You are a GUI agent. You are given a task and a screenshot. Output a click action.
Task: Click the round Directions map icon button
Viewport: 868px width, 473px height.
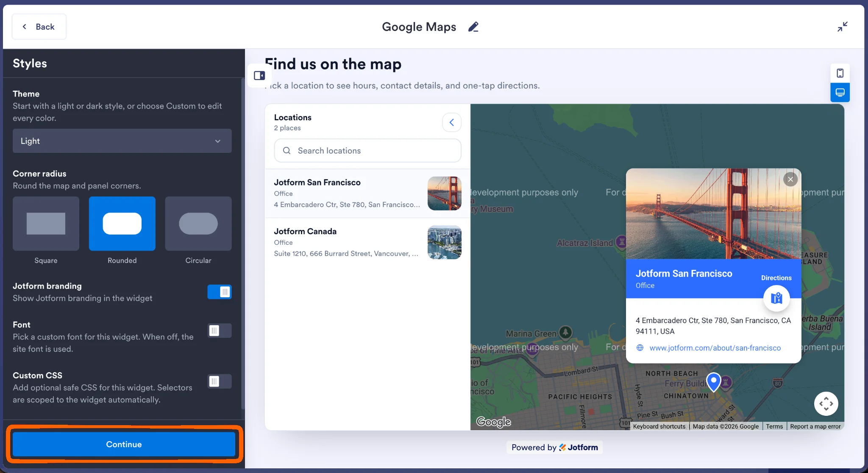click(776, 298)
